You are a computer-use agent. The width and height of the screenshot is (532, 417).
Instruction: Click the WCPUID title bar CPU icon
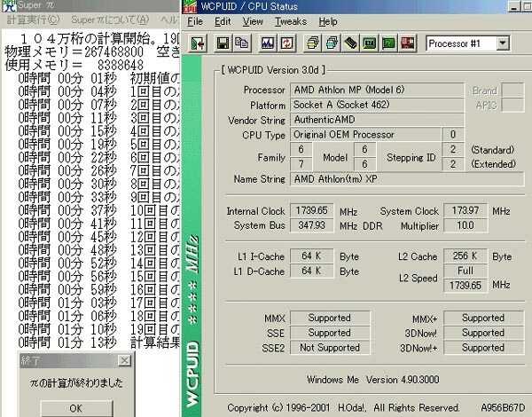190,6
